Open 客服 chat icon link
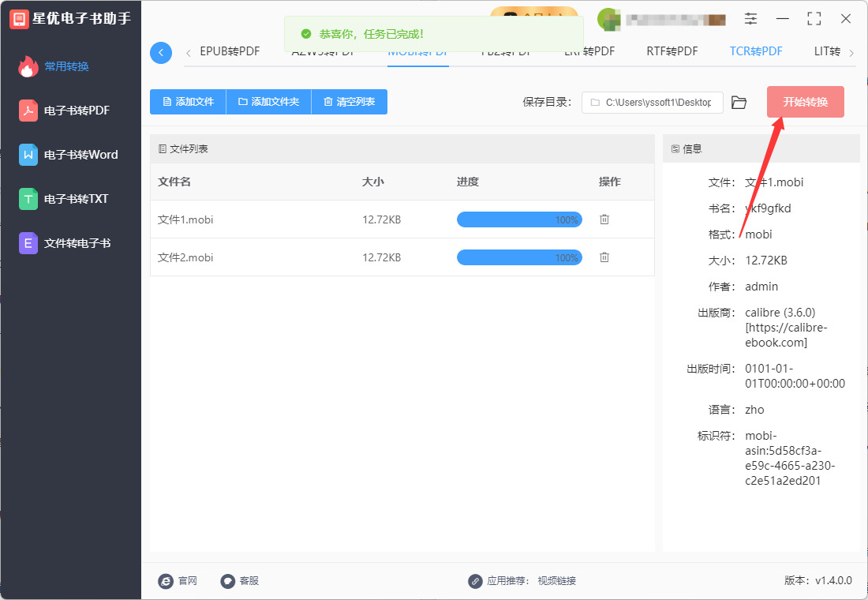The height and width of the screenshot is (600, 868). tap(228, 580)
